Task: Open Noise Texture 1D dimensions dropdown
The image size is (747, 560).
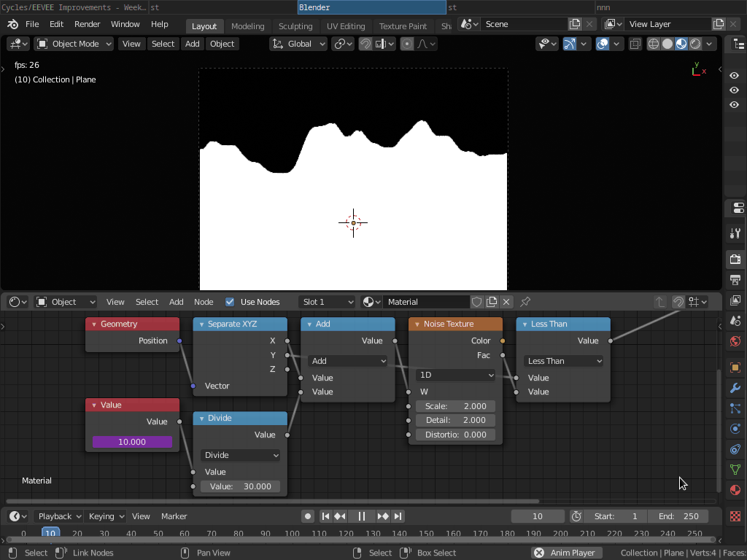Action: 456,376
